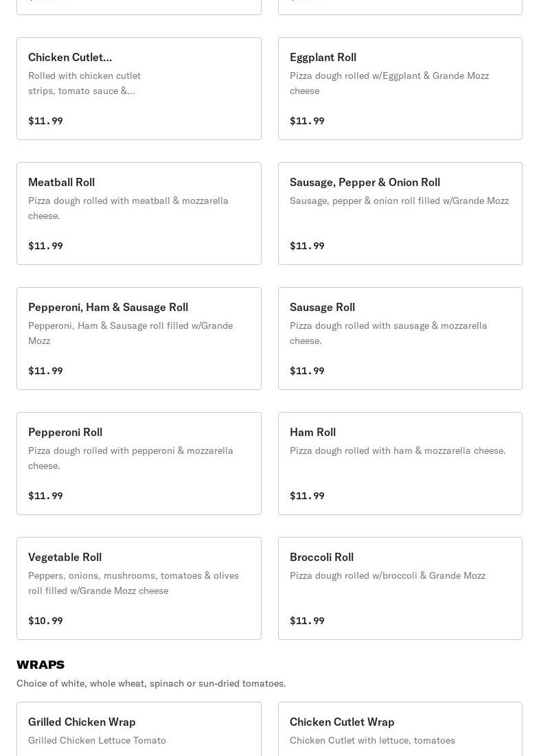Select the Vegetable Roll card title
Image resolution: width=539 pixels, height=756 pixels.
(x=65, y=557)
